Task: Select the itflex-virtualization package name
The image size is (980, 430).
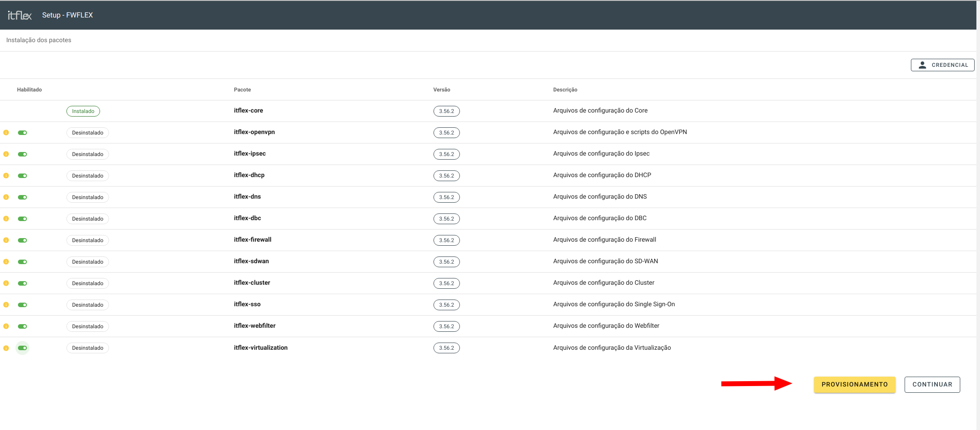Action: click(x=261, y=347)
